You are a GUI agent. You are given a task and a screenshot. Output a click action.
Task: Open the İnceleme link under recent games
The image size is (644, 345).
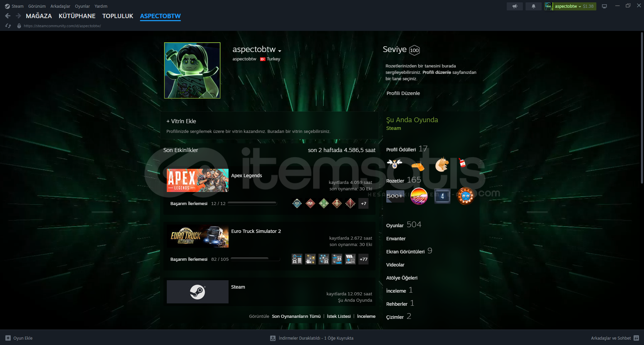[x=366, y=316]
